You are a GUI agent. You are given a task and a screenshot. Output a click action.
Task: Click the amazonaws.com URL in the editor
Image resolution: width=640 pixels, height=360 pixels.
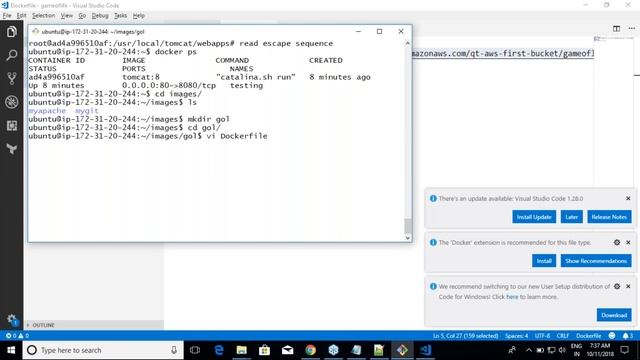[x=503, y=53]
